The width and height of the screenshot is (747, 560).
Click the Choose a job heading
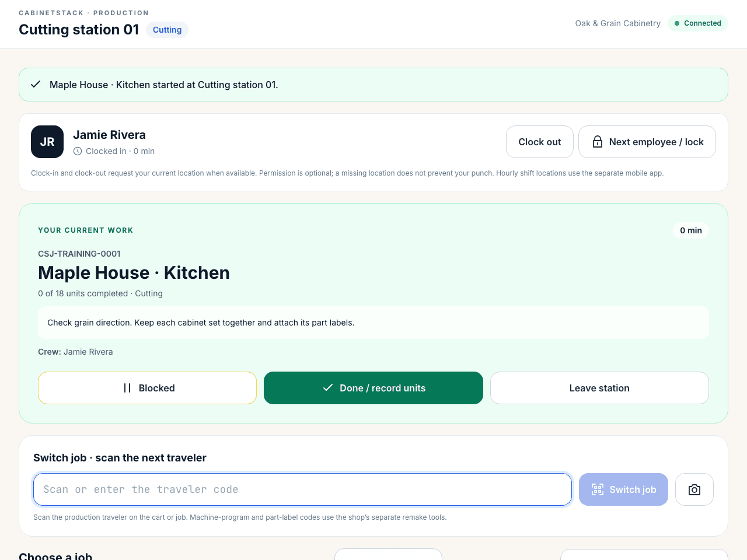pos(55,556)
